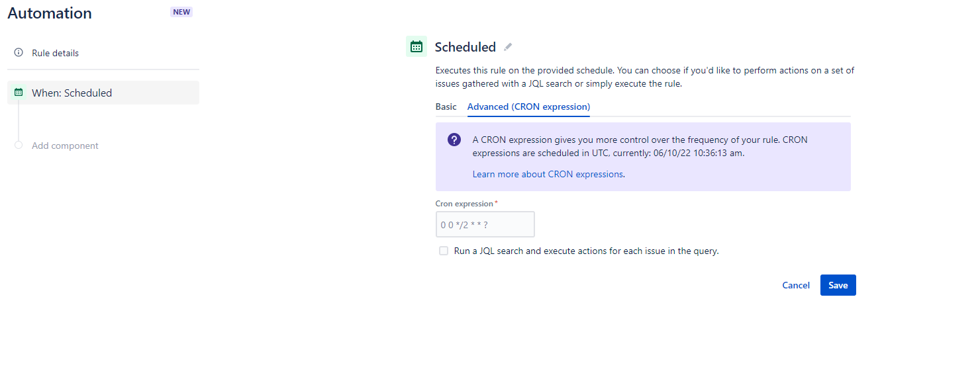Click the question mark icon in the CRON notice
This screenshot has height=383, width=980.
(454, 140)
